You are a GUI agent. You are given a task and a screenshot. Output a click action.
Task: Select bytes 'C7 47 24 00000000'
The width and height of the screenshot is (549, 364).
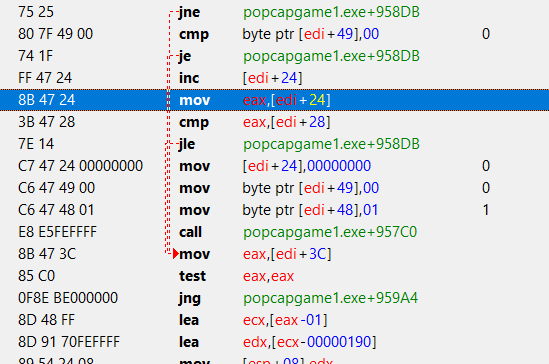click(x=81, y=166)
